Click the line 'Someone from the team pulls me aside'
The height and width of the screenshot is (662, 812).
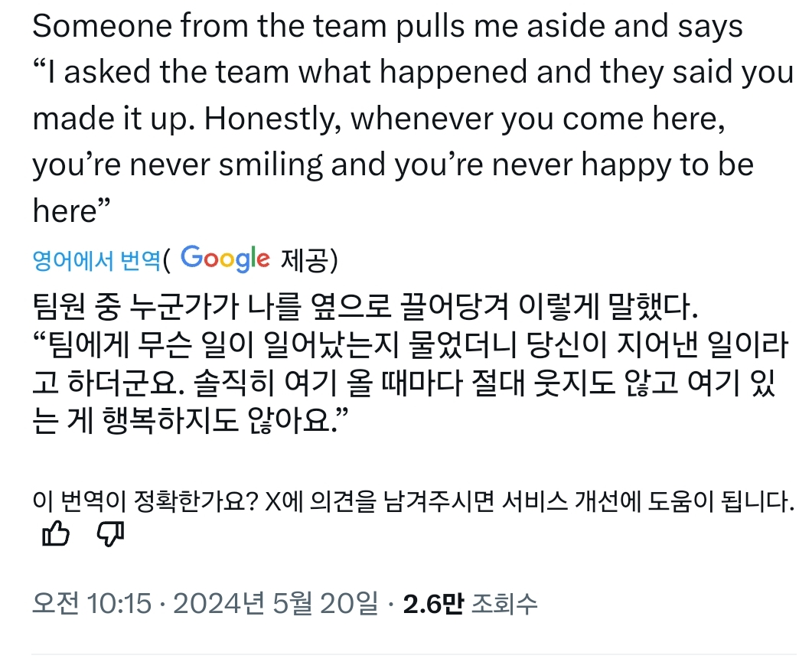(387, 27)
